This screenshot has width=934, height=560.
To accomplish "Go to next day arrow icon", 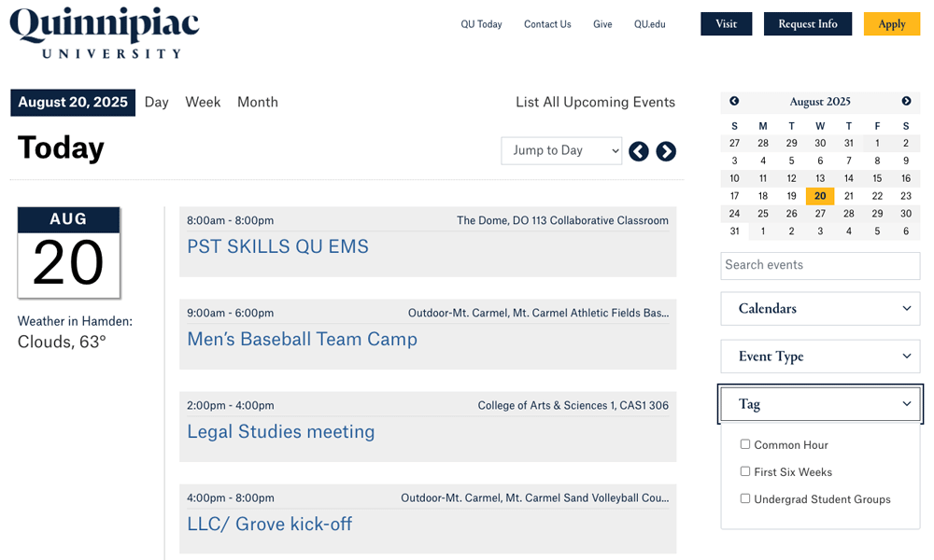I will pyautogui.click(x=666, y=151).
